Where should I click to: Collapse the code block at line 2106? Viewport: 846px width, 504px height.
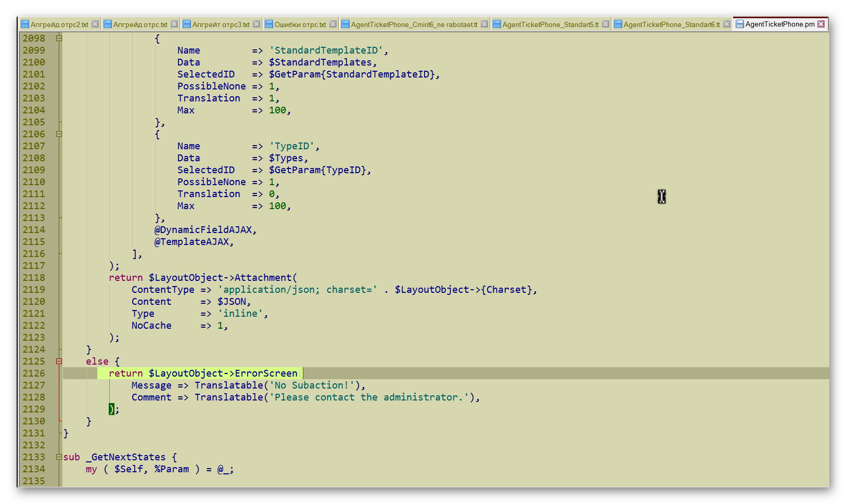[x=59, y=134]
